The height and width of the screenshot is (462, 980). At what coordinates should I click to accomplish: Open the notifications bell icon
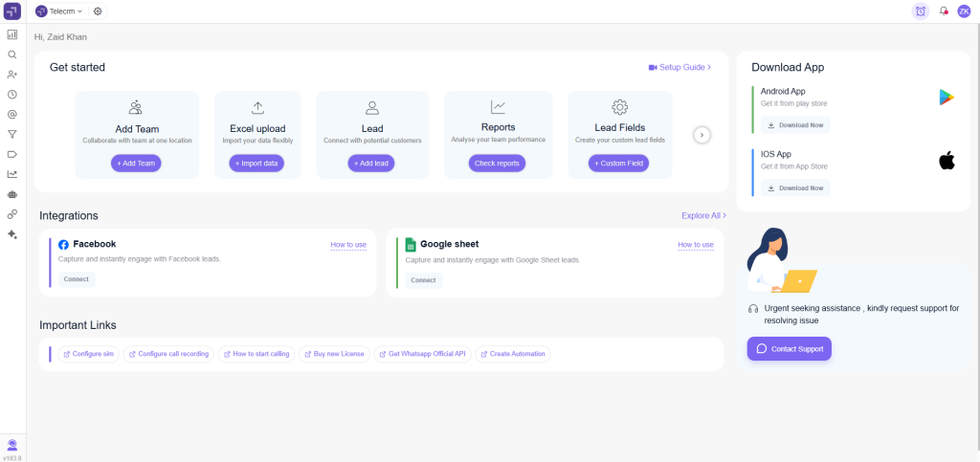click(x=944, y=11)
